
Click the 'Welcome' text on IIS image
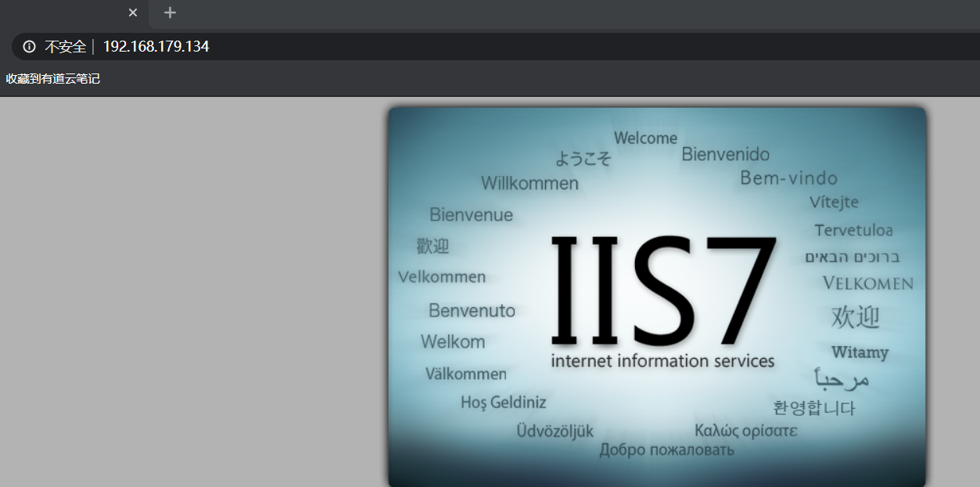[645, 138]
